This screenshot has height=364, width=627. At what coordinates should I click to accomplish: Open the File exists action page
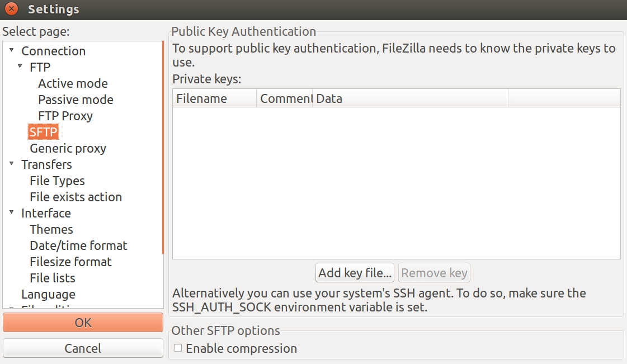[x=76, y=197]
